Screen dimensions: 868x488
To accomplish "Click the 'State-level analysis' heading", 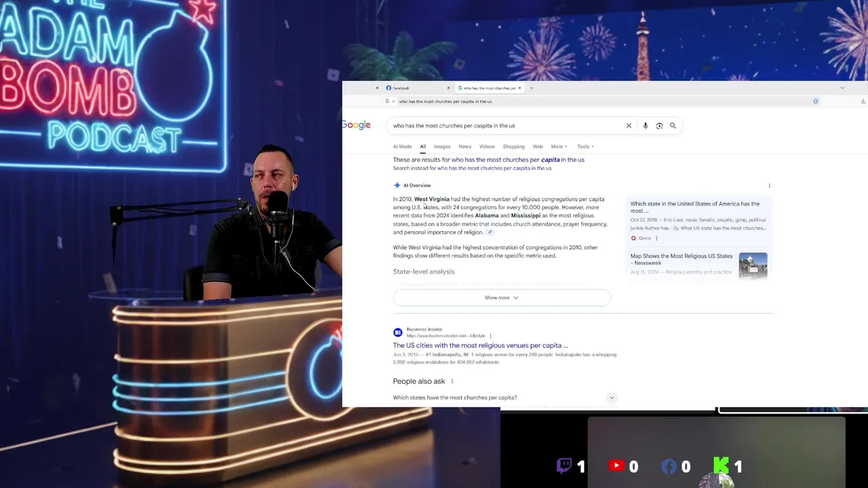I will pos(424,272).
